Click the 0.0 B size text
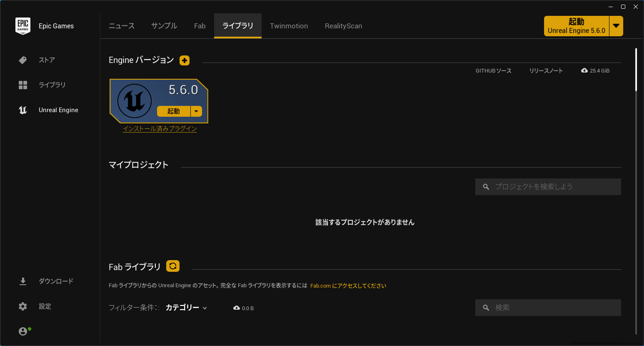The image size is (644, 346). click(x=248, y=308)
